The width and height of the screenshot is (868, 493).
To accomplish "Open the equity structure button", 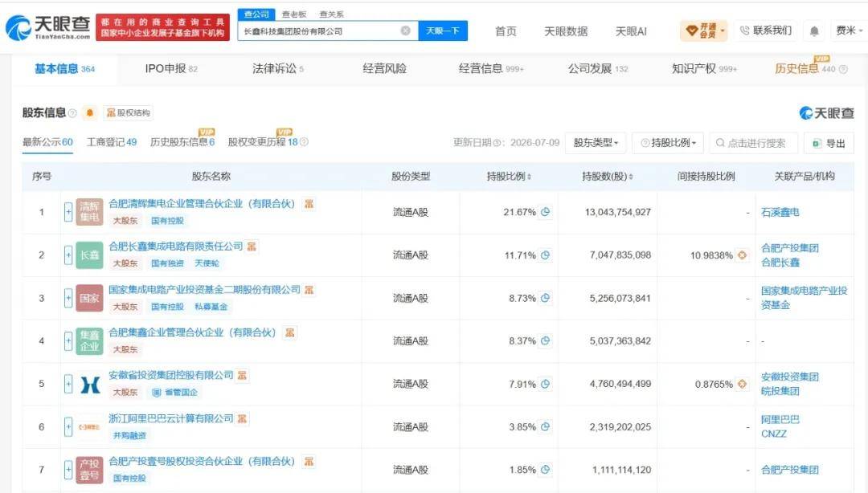I will tap(129, 113).
